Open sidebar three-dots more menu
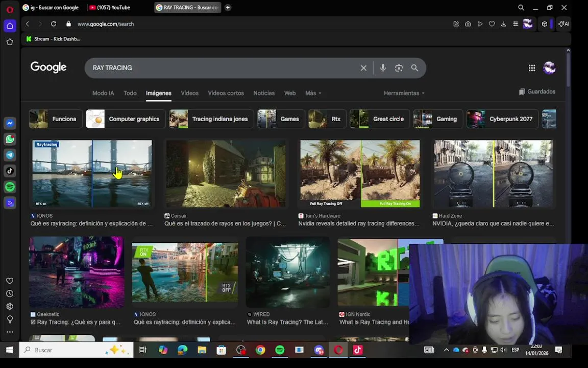The height and width of the screenshot is (368, 588). click(x=10, y=332)
